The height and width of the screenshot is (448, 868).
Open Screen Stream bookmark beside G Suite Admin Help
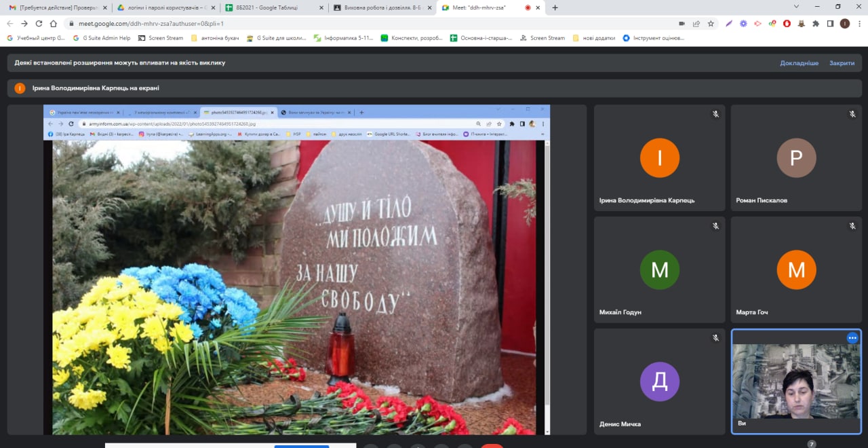coord(161,38)
